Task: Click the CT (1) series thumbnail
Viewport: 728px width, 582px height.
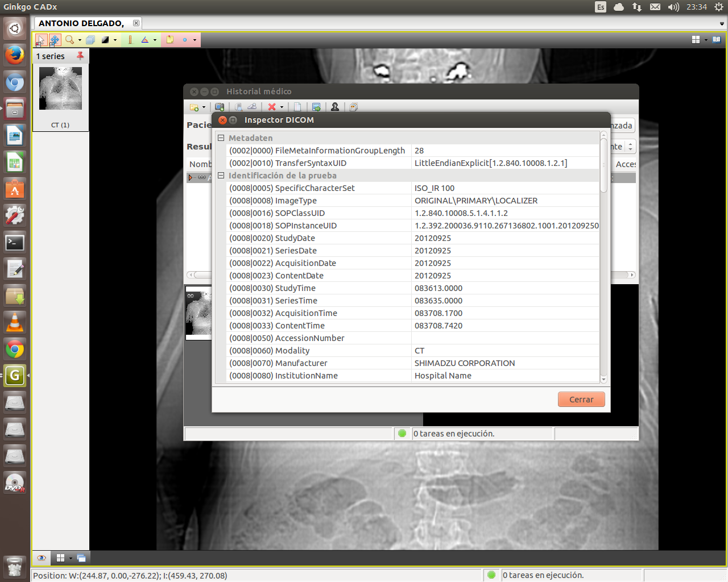Action: point(60,88)
